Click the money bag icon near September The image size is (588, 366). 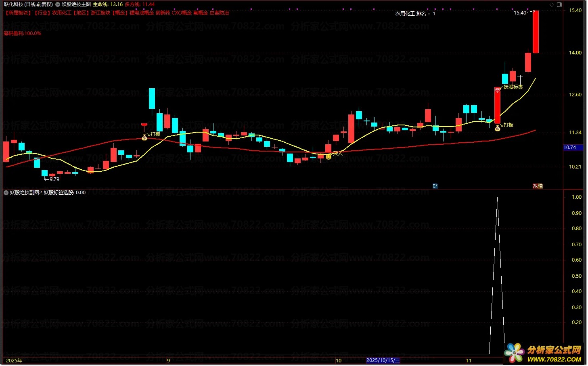click(144, 137)
